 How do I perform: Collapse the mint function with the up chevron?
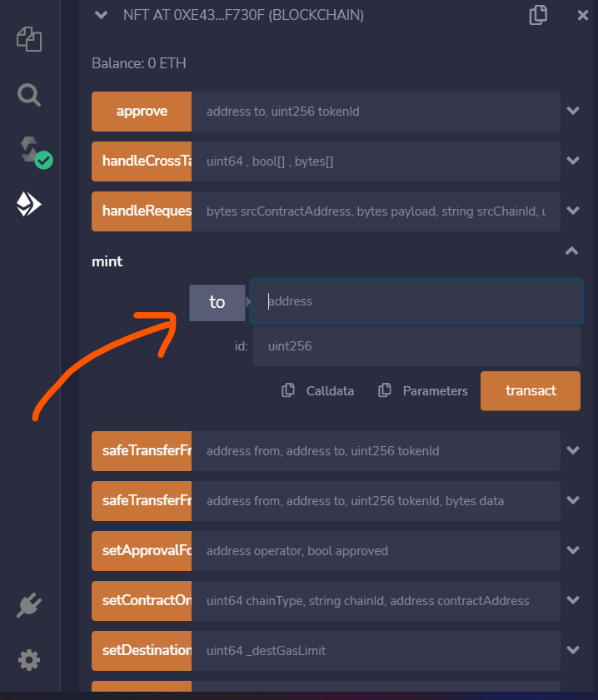click(x=571, y=251)
